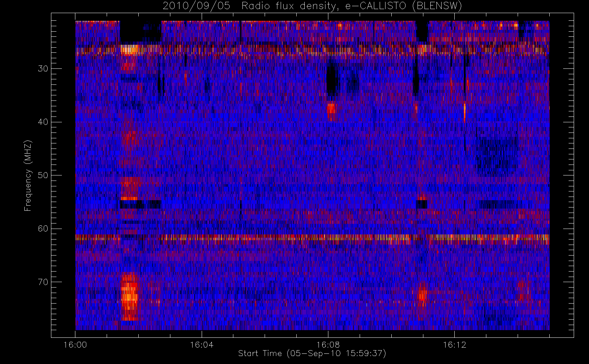Screen dimensions: 589x364
Task: Click the '40' frequency tick label
Action: [x=43, y=122]
